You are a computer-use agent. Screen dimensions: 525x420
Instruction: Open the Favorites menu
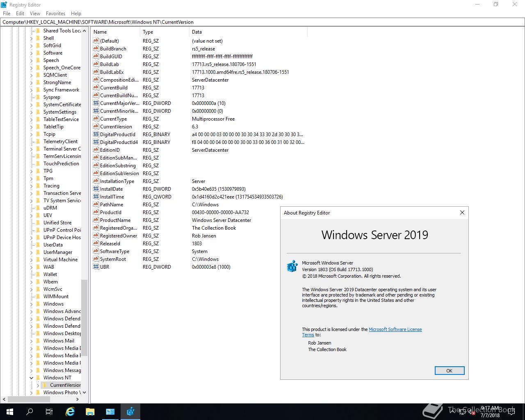coord(55,13)
